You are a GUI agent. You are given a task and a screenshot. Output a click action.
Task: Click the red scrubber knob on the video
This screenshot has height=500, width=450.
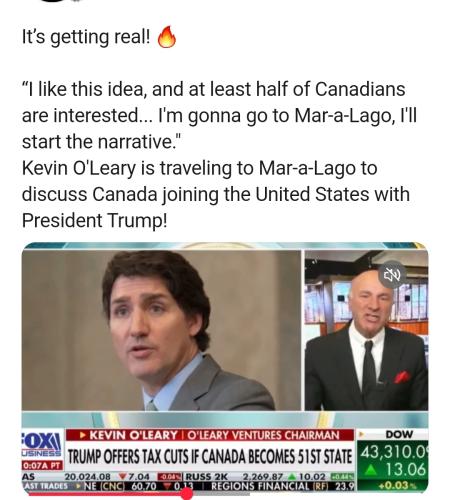tap(187, 494)
